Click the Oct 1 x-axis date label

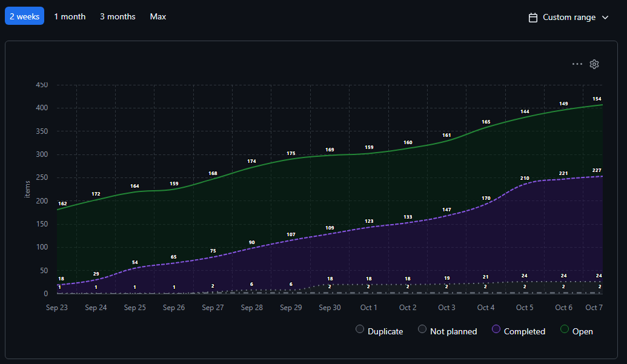[x=369, y=308]
